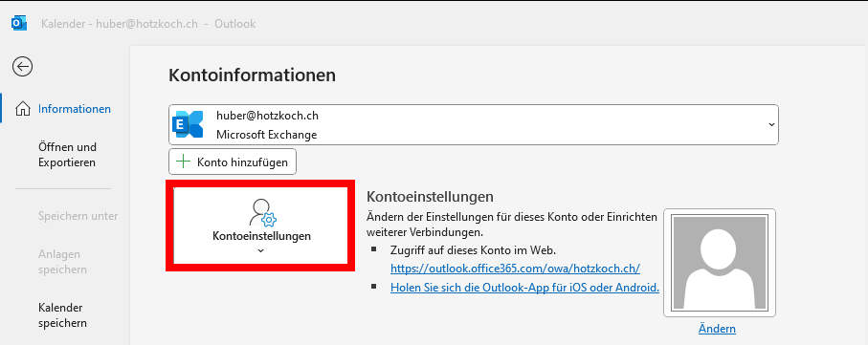Open Öffnen und Exportieren
Viewport: 868px width, 345px height.
point(67,155)
